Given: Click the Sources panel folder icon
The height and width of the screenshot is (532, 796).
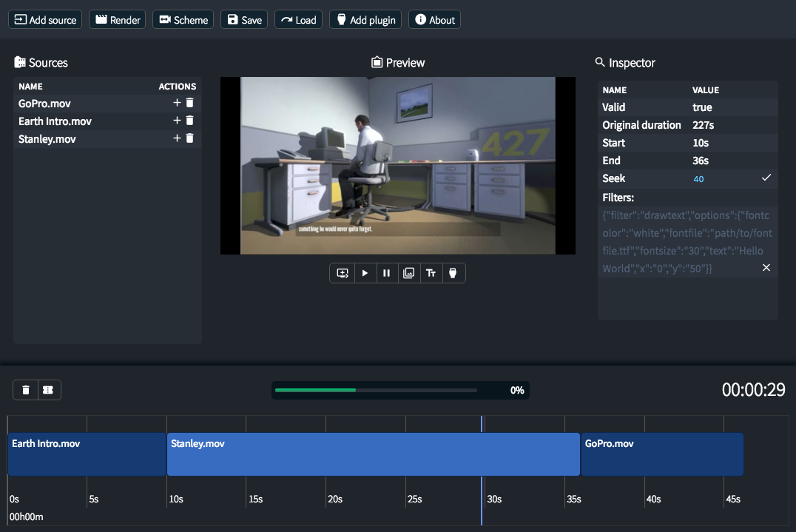Looking at the screenshot, I should (x=20, y=62).
